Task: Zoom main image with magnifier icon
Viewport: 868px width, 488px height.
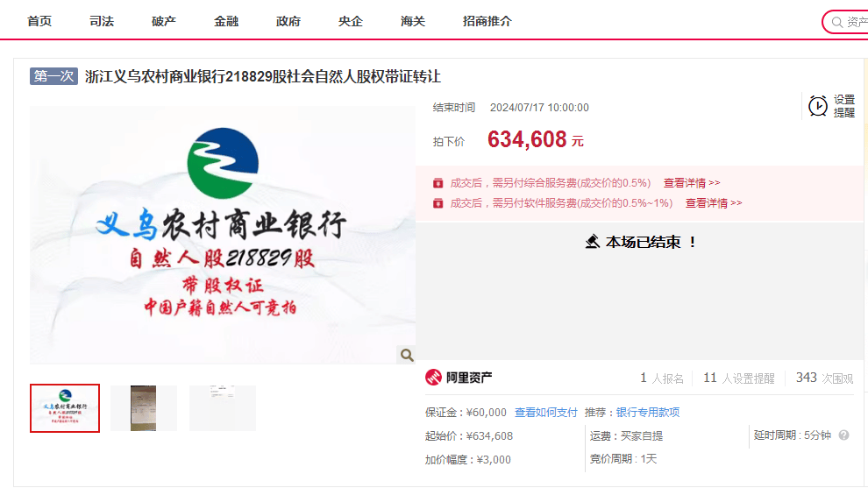Action: coord(406,355)
